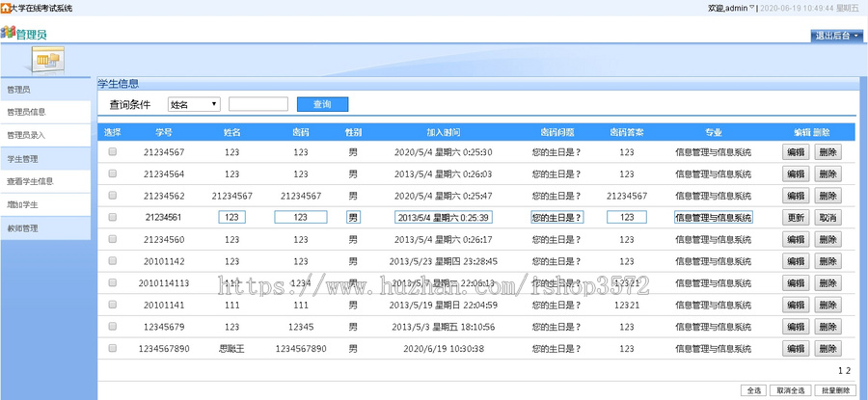Select 学生管理 in the sidebar
868x400 pixels.
tap(45, 159)
